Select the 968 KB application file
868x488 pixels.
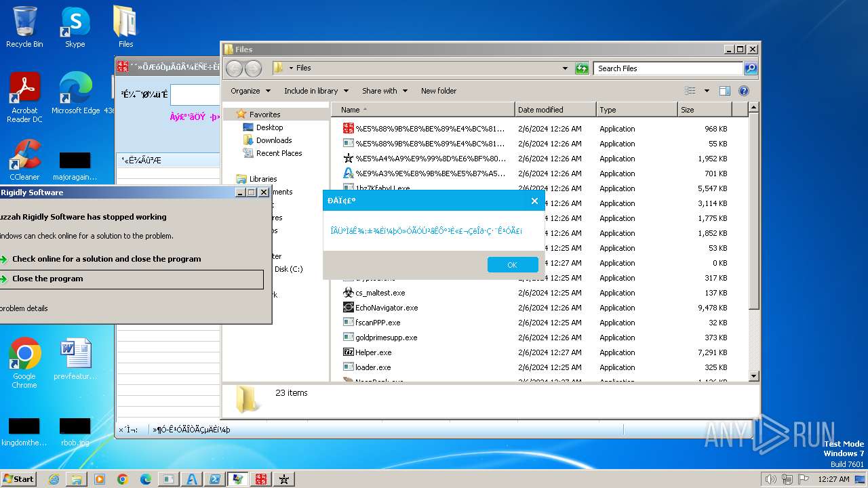coord(536,129)
